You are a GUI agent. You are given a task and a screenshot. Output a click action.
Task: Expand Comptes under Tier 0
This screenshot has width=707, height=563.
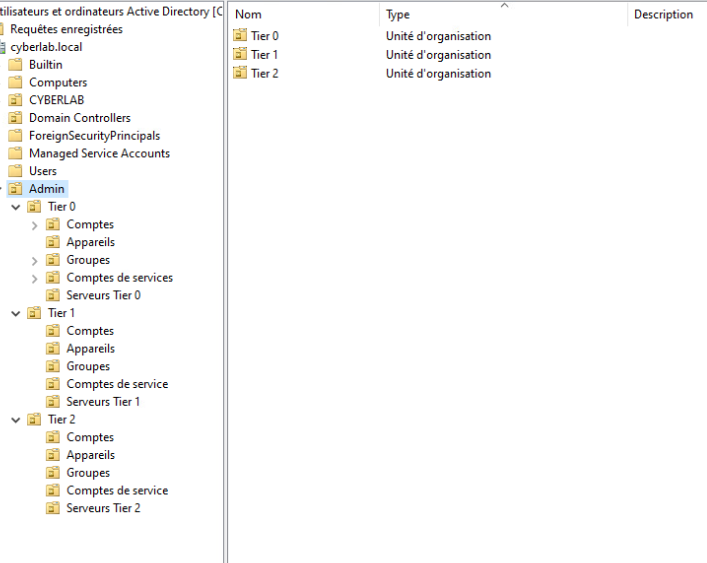(x=35, y=225)
